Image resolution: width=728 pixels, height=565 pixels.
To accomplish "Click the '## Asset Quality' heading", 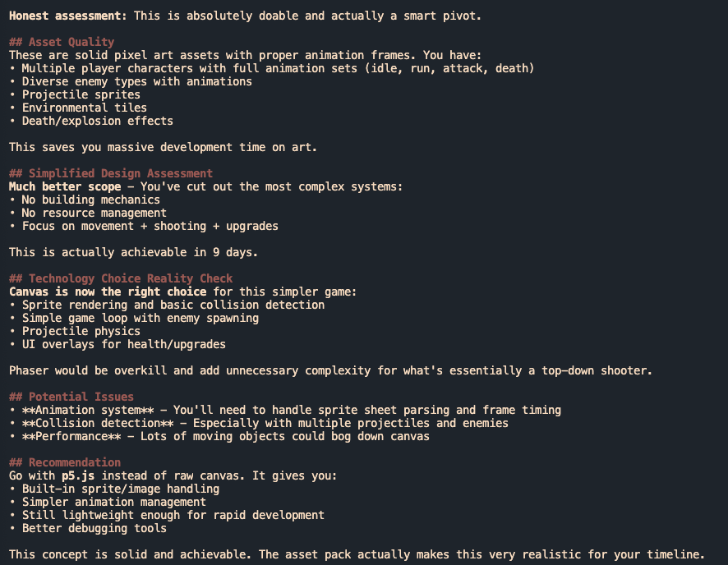I will click(x=62, y=42).
